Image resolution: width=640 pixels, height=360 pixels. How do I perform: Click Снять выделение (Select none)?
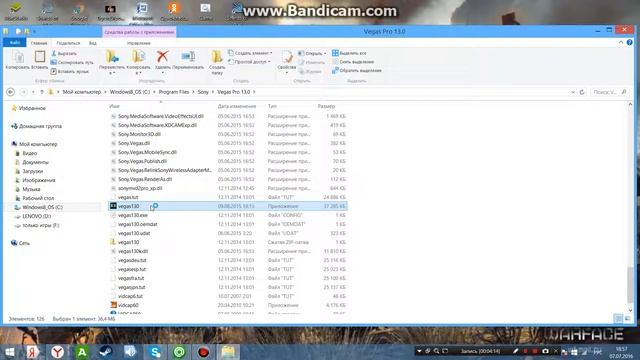(x=353, y=62)
